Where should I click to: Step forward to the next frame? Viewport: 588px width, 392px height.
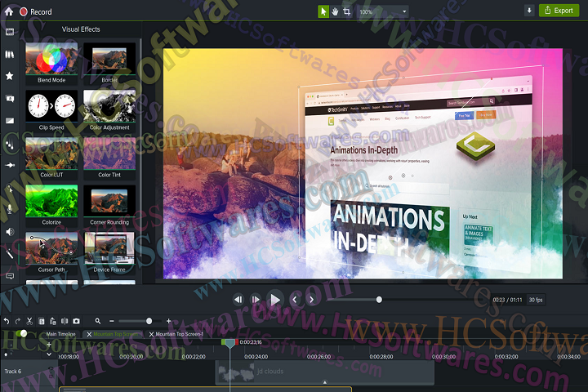point(256,300)
